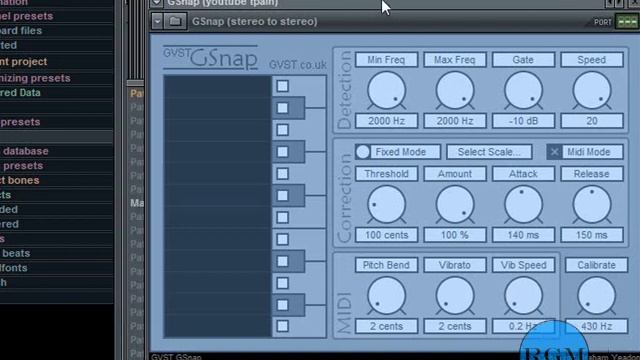Open the 'database' browser folder
Screen dimensions: 640x360
point(56,151)
